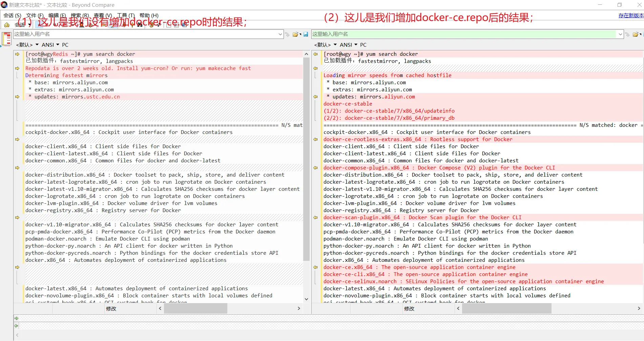The image size is (644, 341).
Task: Open the 查看 (V) menu
Action: tap(103, 16)
